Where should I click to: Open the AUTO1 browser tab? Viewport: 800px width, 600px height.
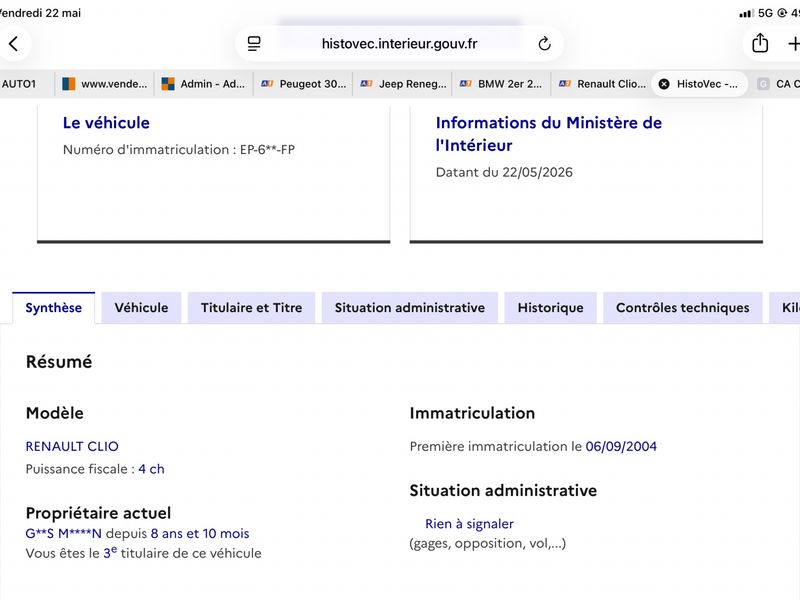[x=20, y=84]
